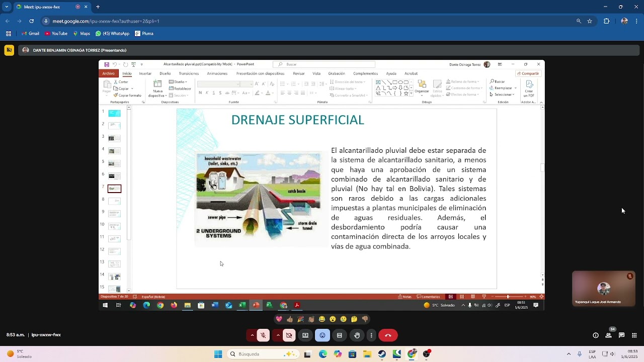Image resolution: width=644 pixels, height=362 pixels.
Task: Click Compartir button in PowerPoint
Action: [528, 73]
